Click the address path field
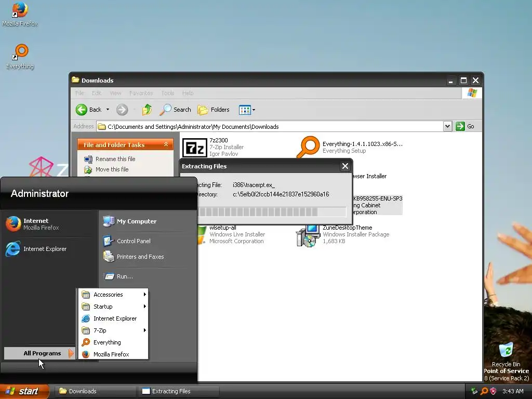 coord(270,127)
